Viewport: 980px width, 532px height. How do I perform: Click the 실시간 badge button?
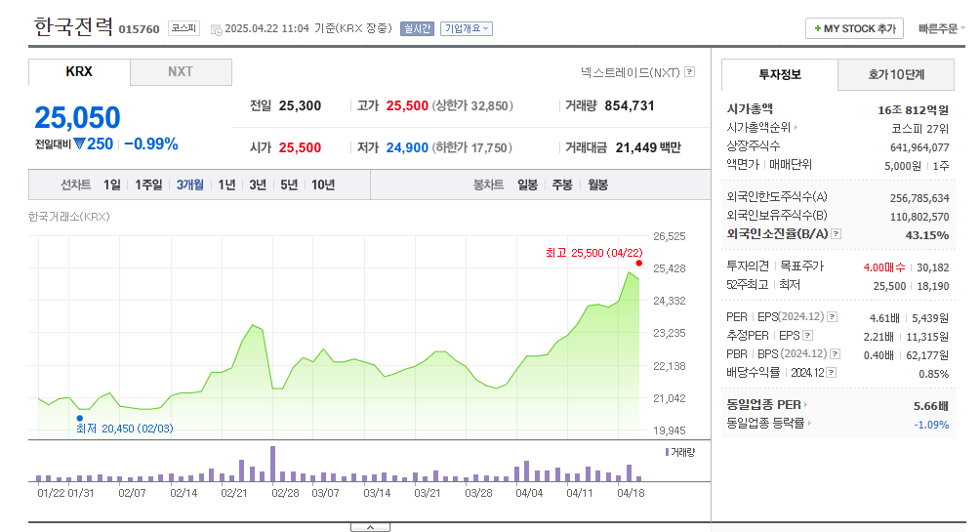click(x=417, y=28)
